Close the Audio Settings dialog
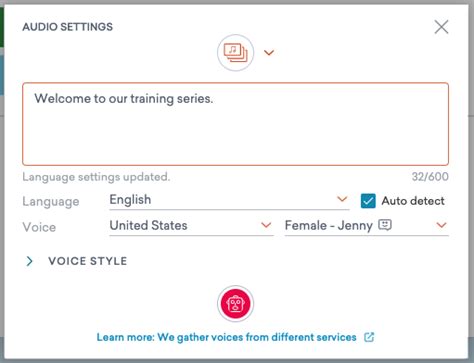 pyautogui.click(x=441, y=27)
